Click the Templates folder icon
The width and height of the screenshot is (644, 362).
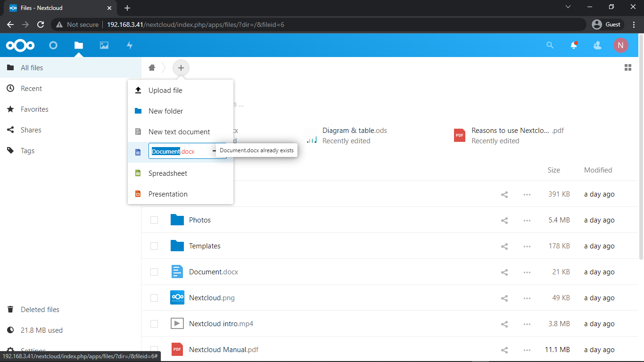pos(177,246)
